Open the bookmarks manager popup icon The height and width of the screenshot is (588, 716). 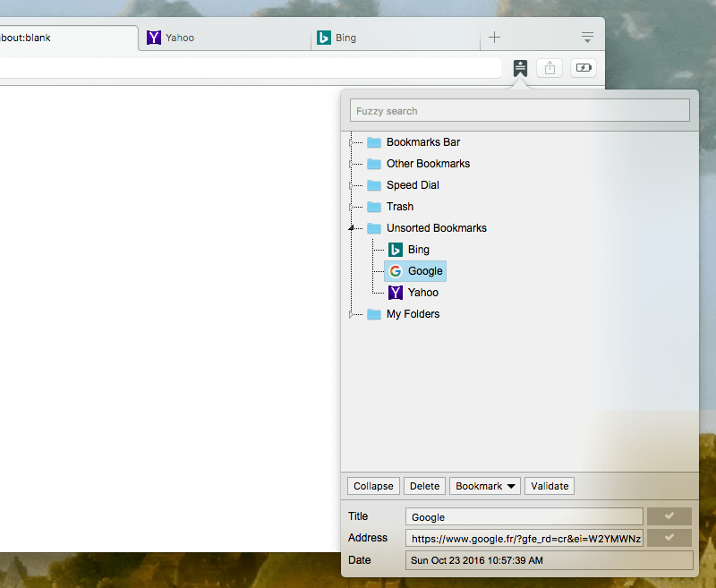point(521,67)
